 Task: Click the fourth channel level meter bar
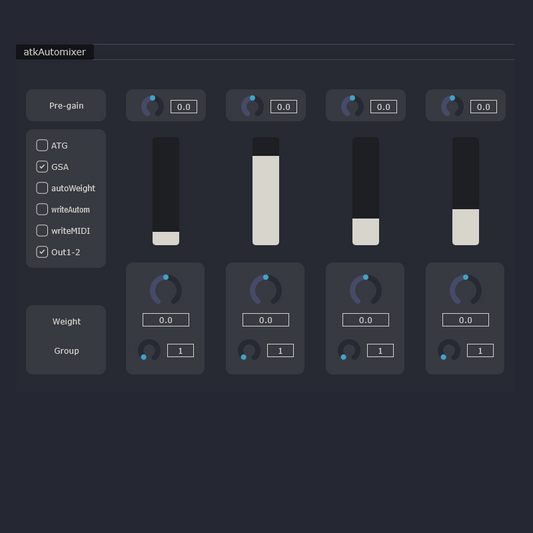tap(465, 191)
